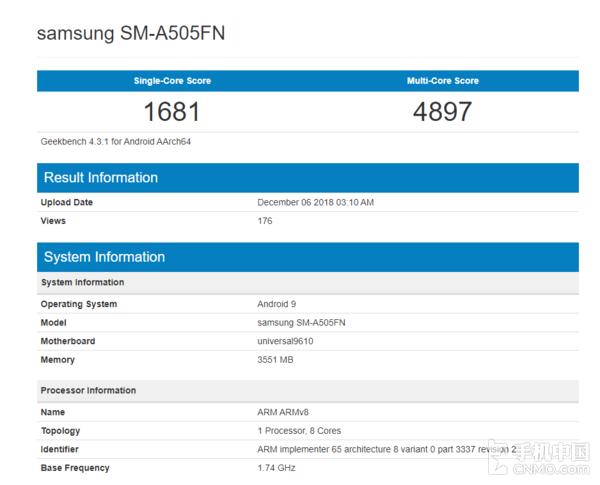This screenshot has width=600, height=485.
Task: Click the ARM implementer 65 architecture identifier value
Action: (x=387, y=449)
